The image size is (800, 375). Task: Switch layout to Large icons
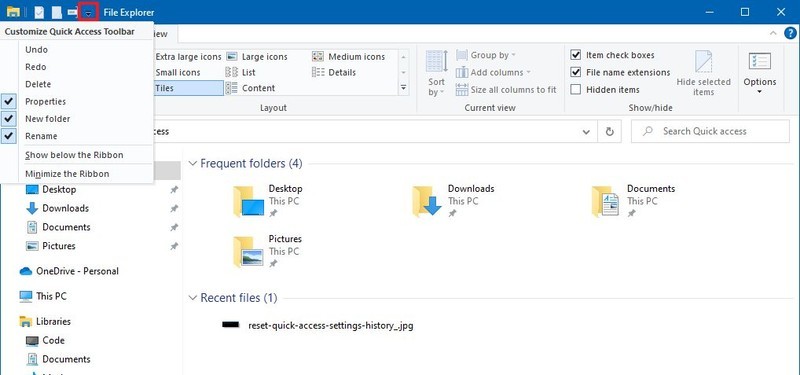tap(257, 57)
